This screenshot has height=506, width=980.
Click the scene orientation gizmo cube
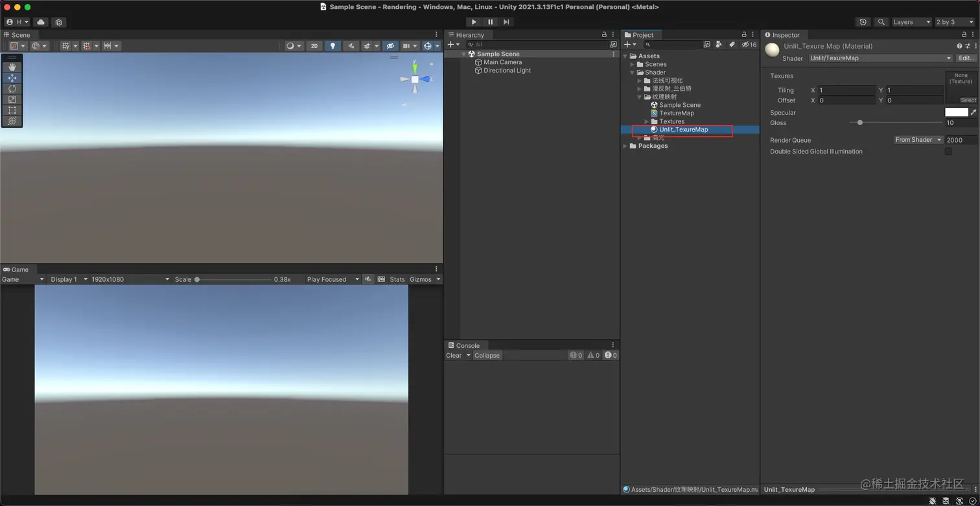click(x=415, y=79)
